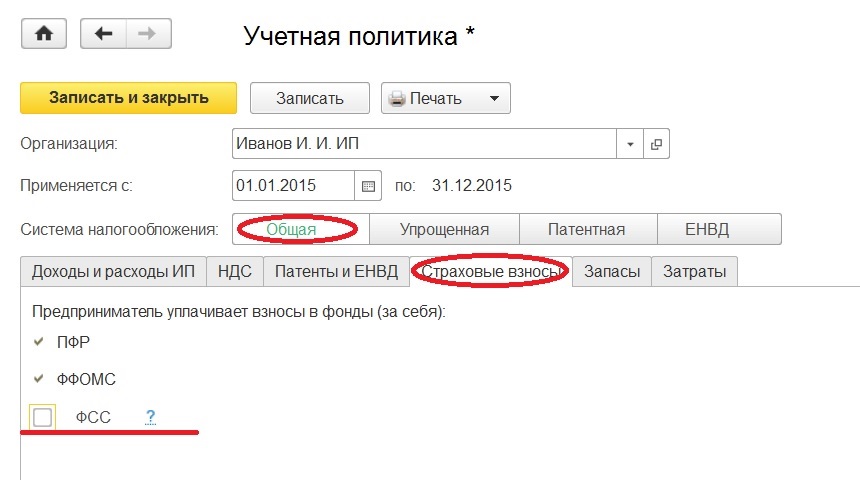Viewport: 860px width, 480px height.
Task: Expand the Организация dropdown list
Action: pos(630,144)
